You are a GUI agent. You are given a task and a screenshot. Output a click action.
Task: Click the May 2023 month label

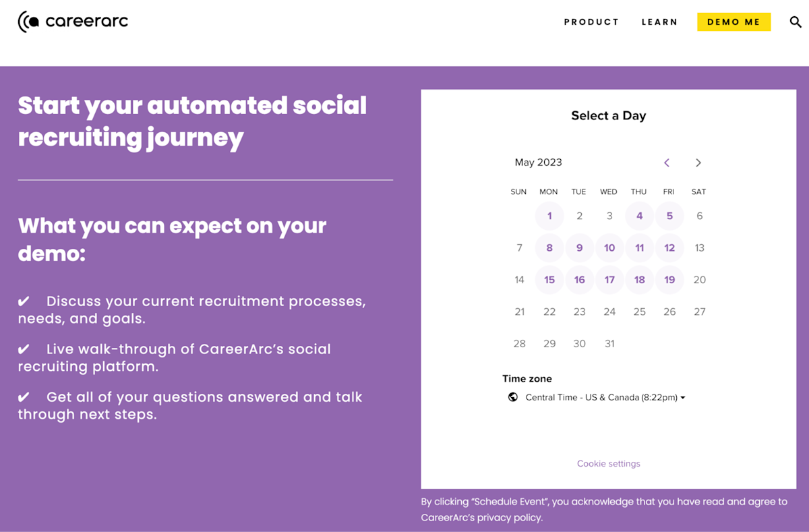point(538,162)
